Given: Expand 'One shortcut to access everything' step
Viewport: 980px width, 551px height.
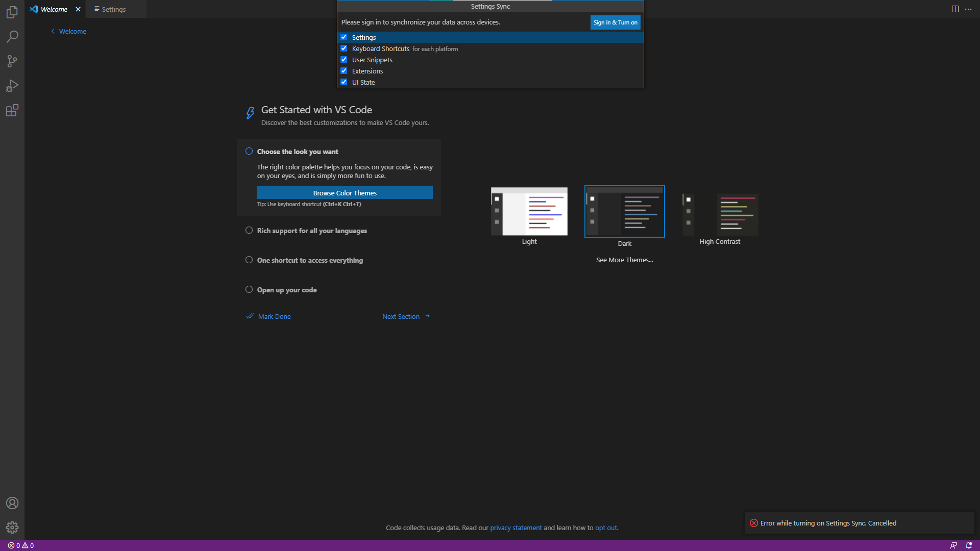Looking at the screenshot, I should click(x=310, y=260).
